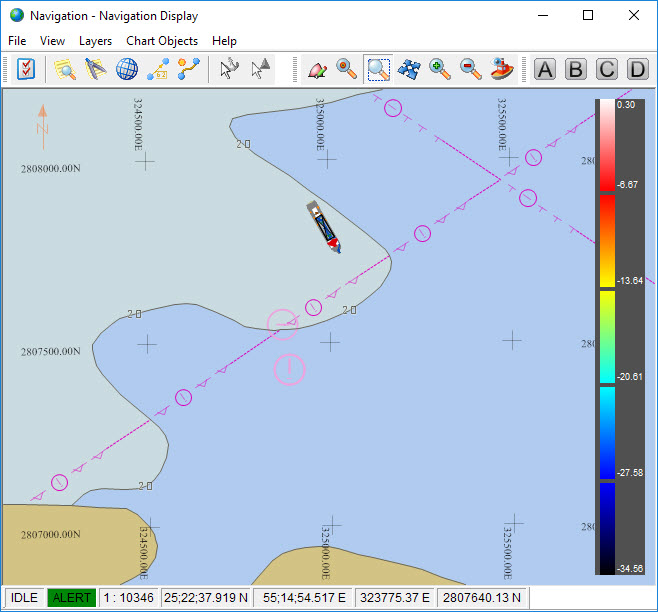Activate view preset button D

point(637,69)
